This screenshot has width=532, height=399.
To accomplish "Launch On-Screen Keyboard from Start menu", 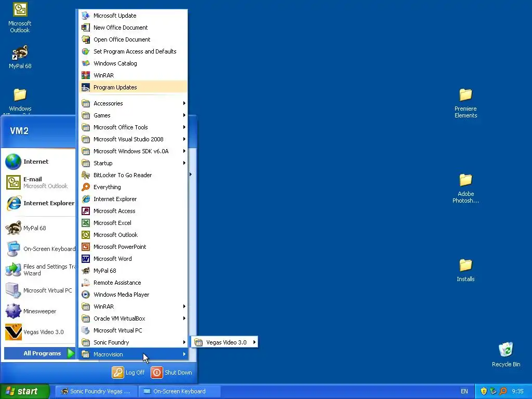I will (x=39, y=249).
